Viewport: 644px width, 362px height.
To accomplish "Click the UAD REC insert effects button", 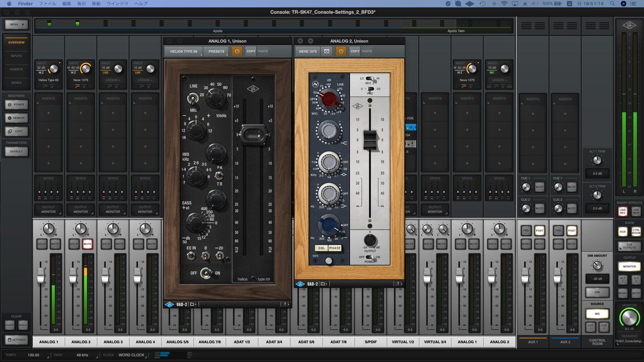I will tap(623, 212).
